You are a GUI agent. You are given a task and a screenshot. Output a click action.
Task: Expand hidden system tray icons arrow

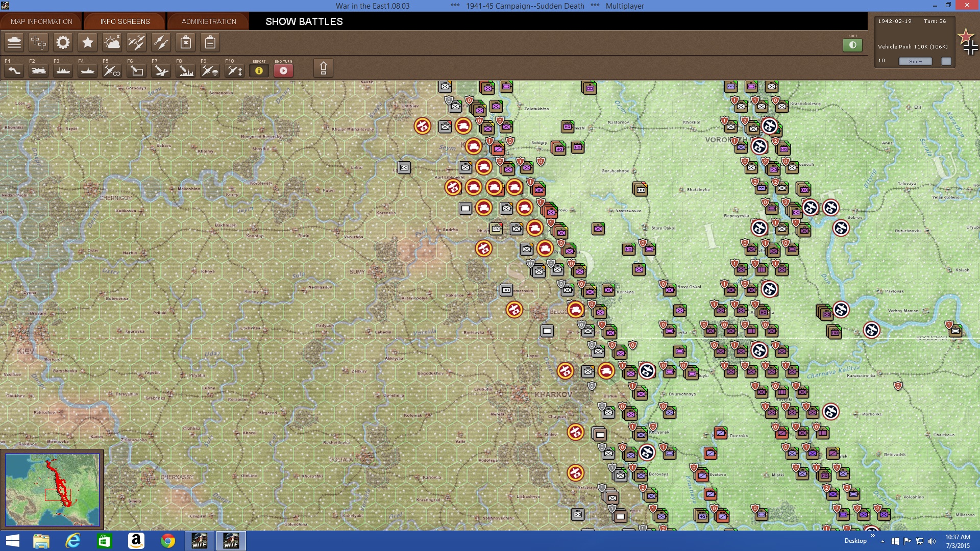[x=883, y=541]
